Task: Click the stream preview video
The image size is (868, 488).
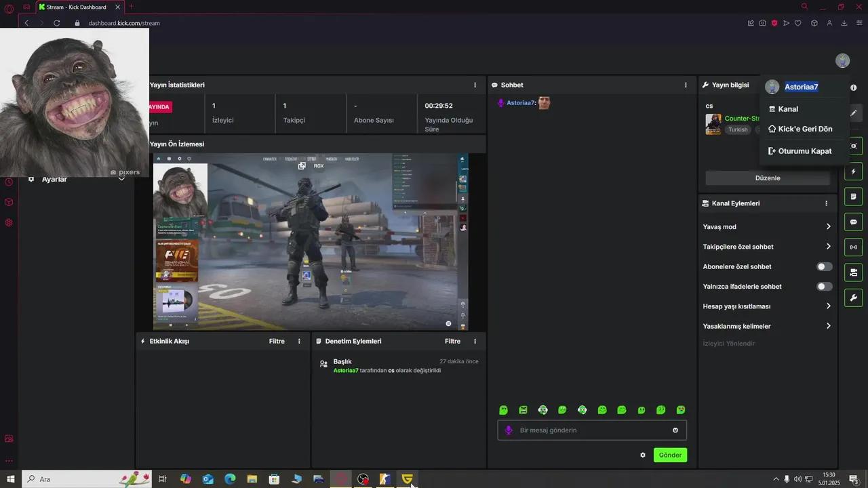Action: 311,242
